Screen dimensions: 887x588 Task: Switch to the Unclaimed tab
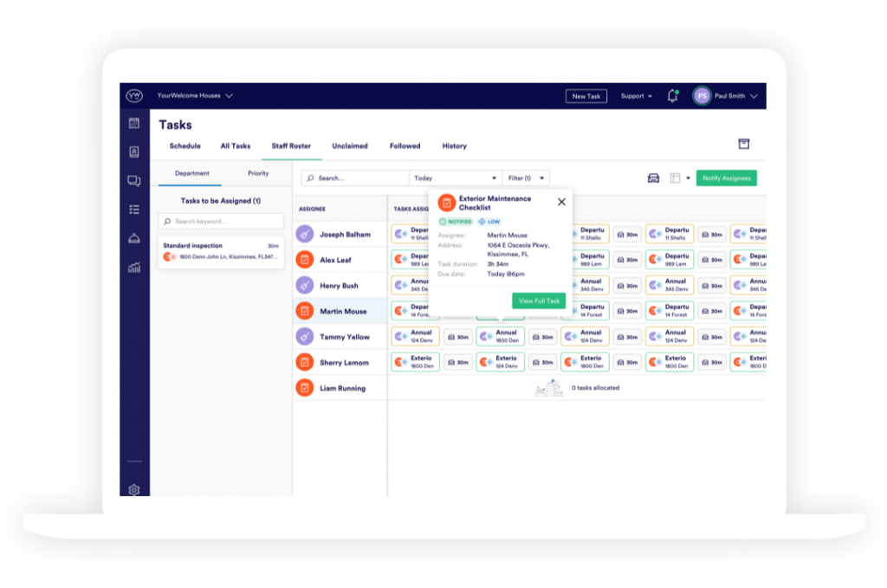click(350, 146)
